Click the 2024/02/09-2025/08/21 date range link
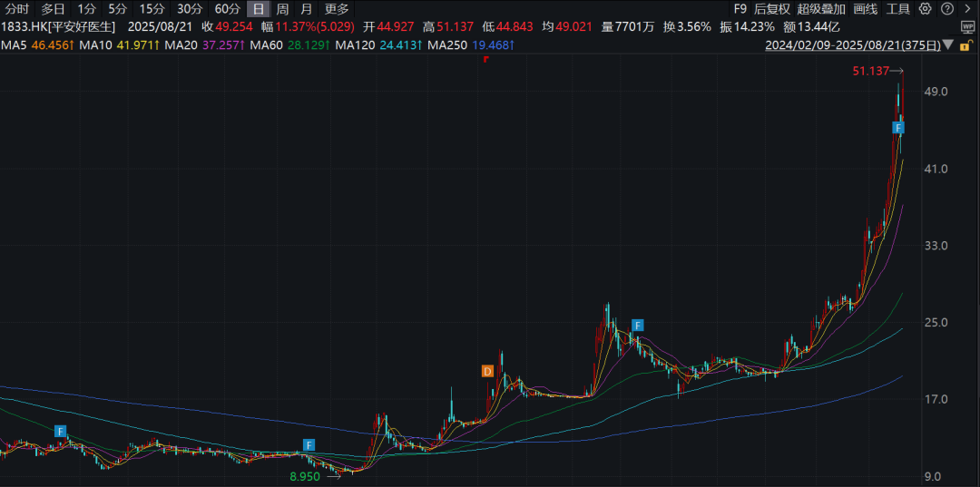This screenshot has height=487, width=980. 854,45
